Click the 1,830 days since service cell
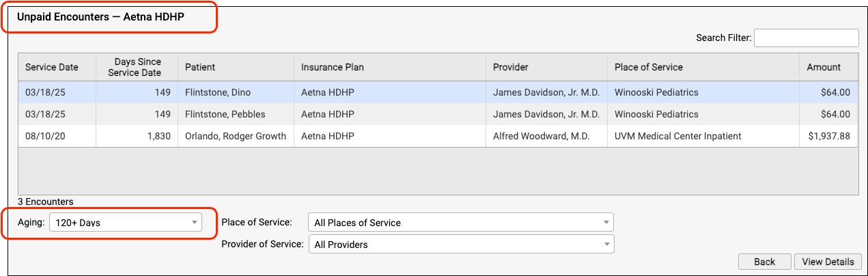Viewport: 868px width, 276px height. pyautogui.click(x=137, y=136)
